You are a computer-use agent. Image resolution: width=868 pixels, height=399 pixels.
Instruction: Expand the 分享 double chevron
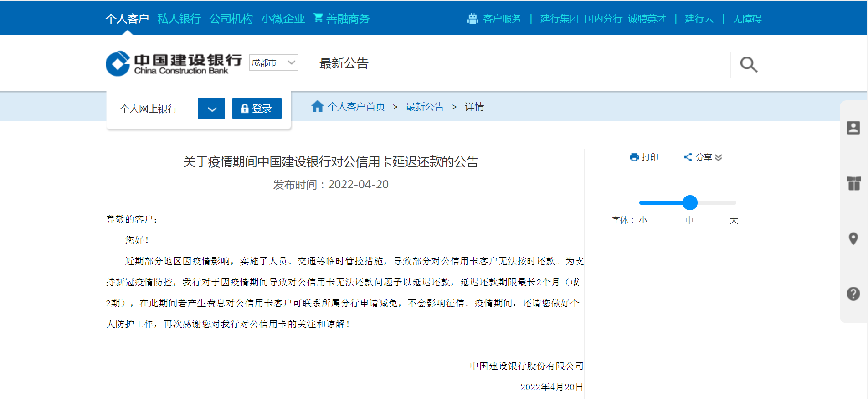[719, 157]
